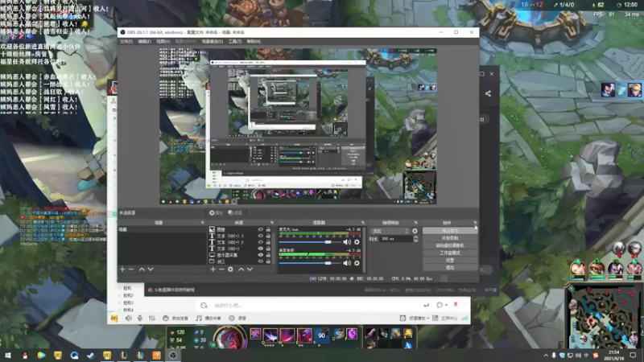Move the selected source down
The image size is (644, 362).
tap(250, 269)
